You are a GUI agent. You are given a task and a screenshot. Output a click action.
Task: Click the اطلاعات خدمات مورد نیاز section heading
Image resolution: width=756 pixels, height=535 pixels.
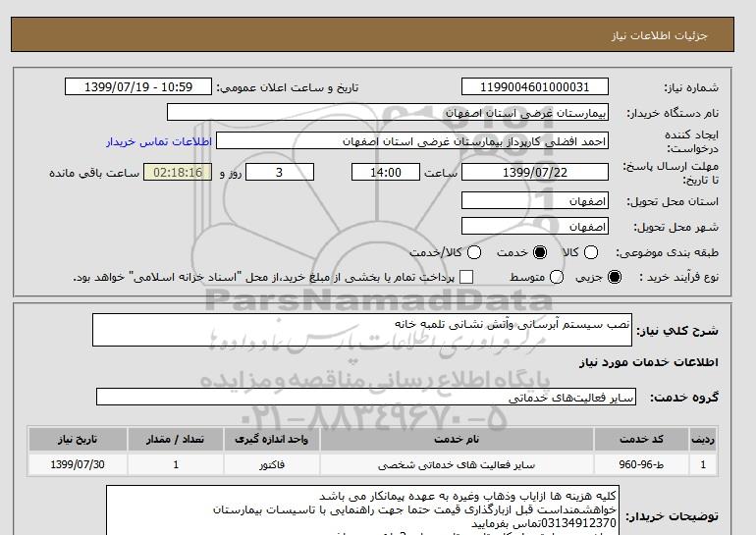(x=648, y=362)
